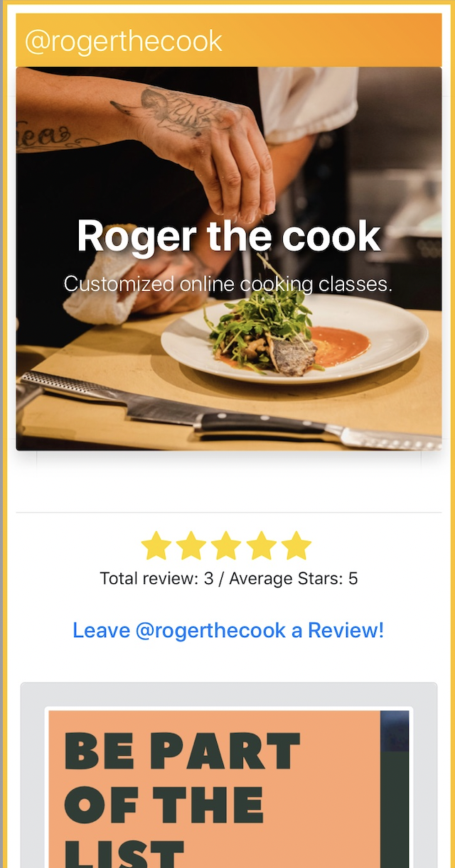Click the Roger the cook headline
This screenshot has height=868, width=455.
pos(229,236)
